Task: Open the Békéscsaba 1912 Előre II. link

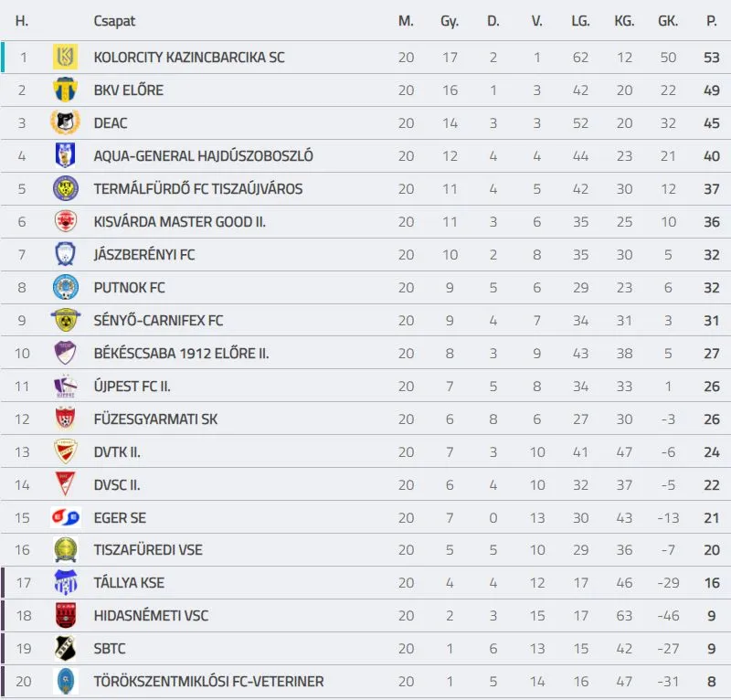Action: tap(181, 354)
